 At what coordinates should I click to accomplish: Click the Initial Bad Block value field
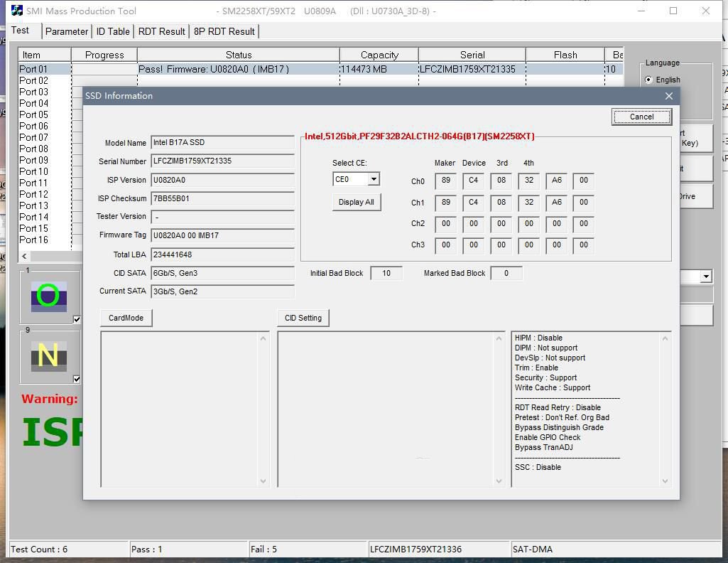pyautogui.click(x=386, y=273)
